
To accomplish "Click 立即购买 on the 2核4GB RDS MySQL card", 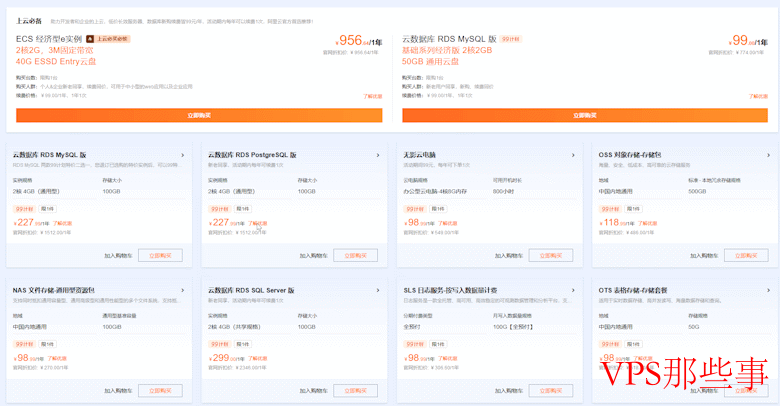I will tap(160, 256).
